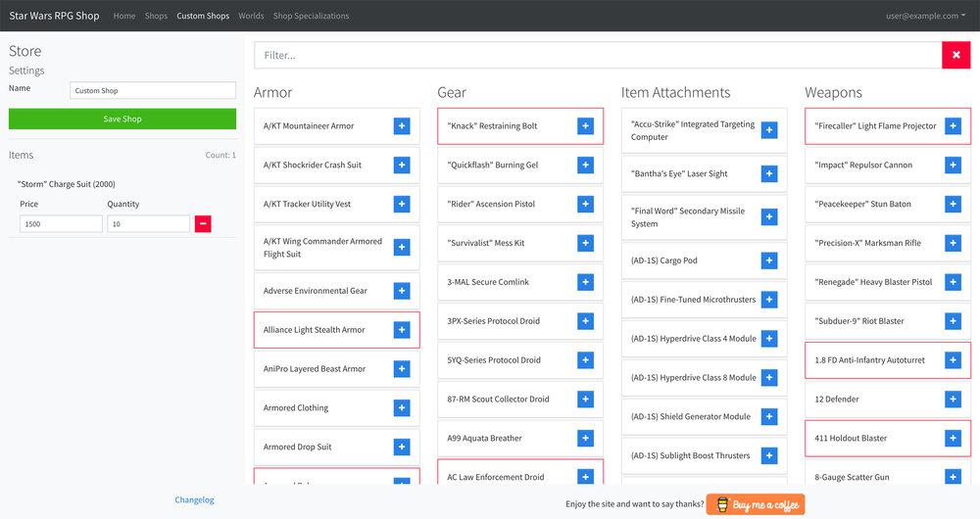Open Shop Specializations menu item

pos(311,16)
